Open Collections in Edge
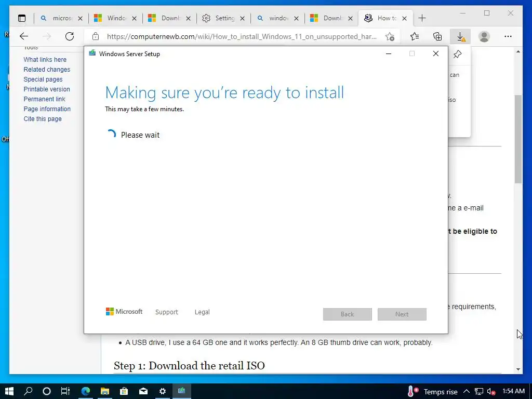Screen dimensions: 532x399 click(x=437, y=36)
